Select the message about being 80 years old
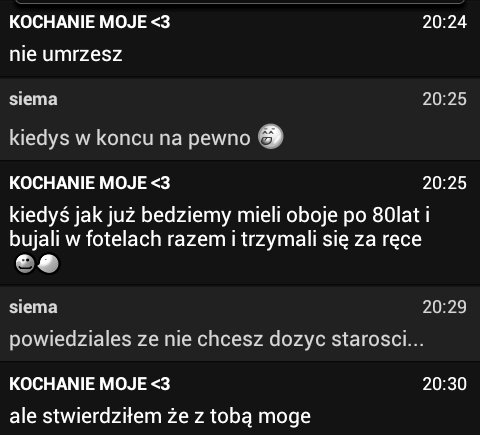Viewport: 480px width, 435px height. pos(240,223)
